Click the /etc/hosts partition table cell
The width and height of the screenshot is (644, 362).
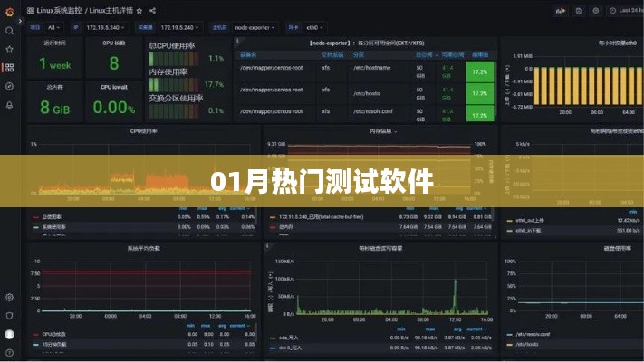[x=366, y=93]
